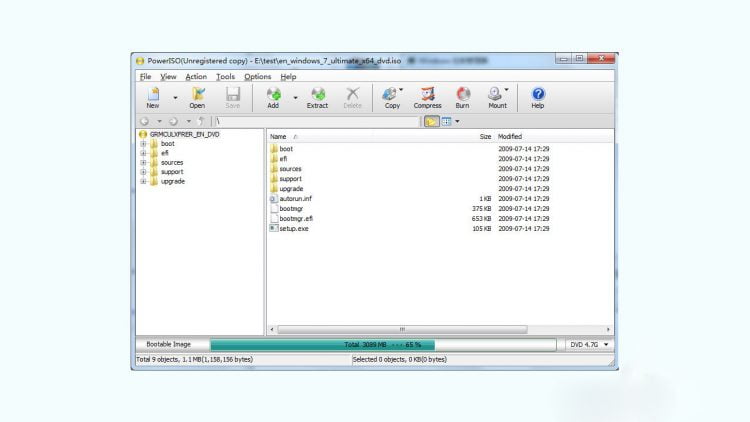This screenshot has width=750, height=422.
Task: Click the Up one level arrow
Action: (x=201, y=122)
